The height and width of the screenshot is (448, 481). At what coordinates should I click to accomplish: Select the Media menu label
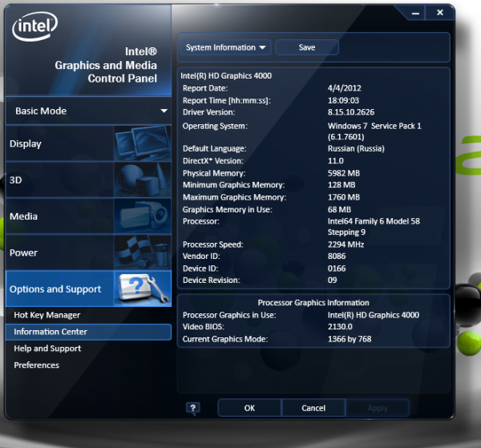click(x=23, y=216)
